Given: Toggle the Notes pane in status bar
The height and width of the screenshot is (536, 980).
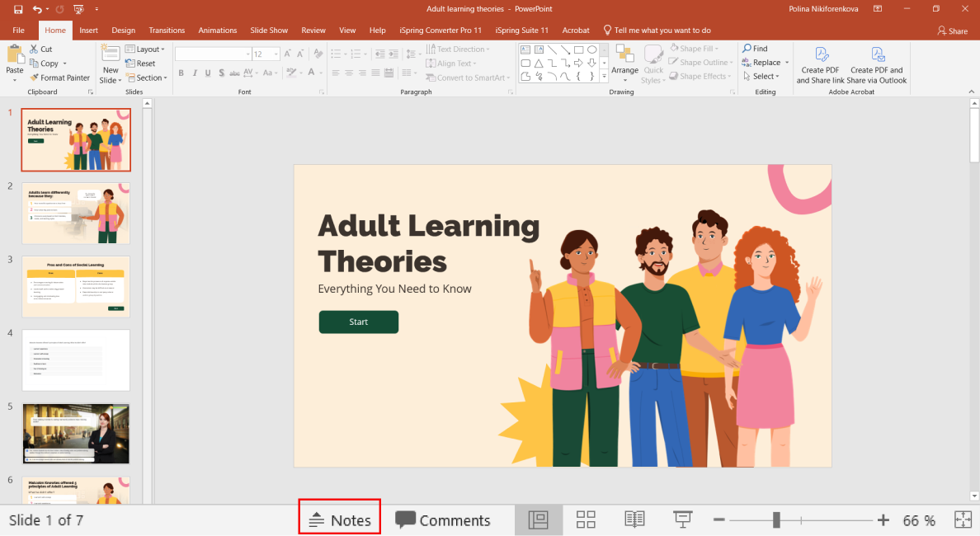Looking at the screenshot, I should (x=339, y=520).
